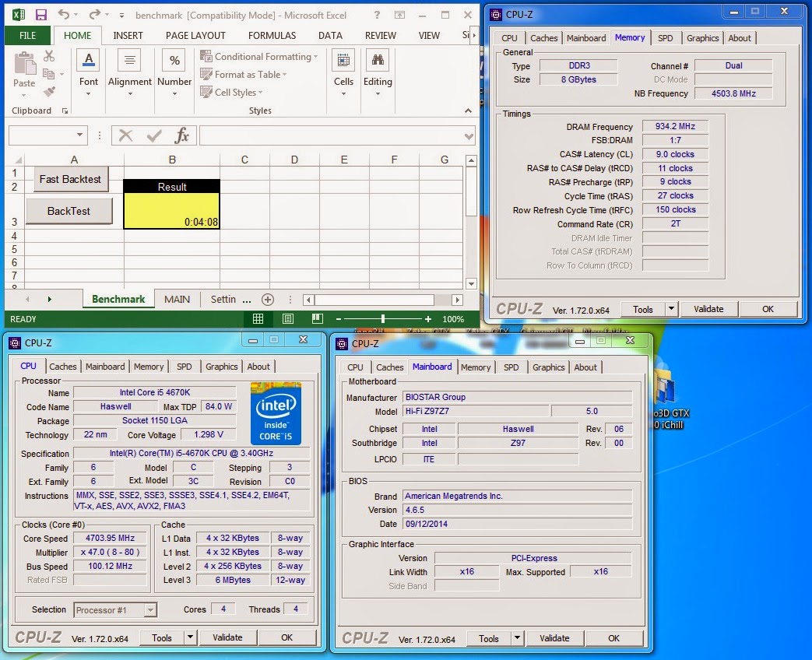This screenshot has height=660, width=812.
Task: Click the zoom in plus icon
Action: [x=427, y=319]
